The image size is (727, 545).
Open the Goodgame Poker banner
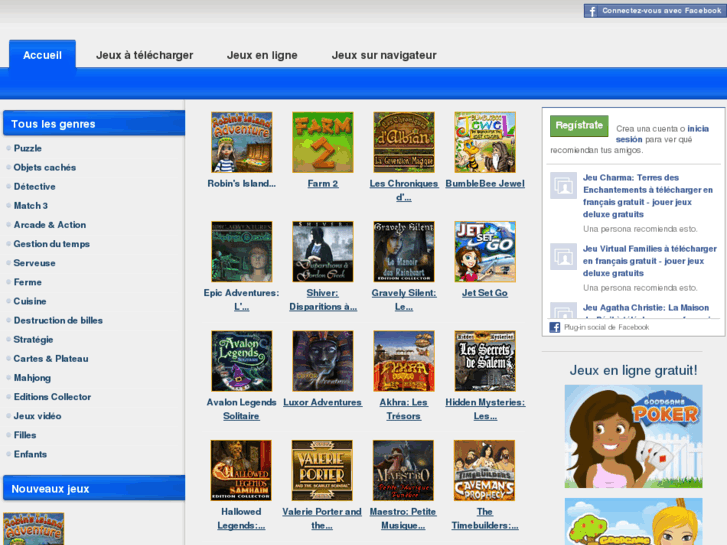633,436
